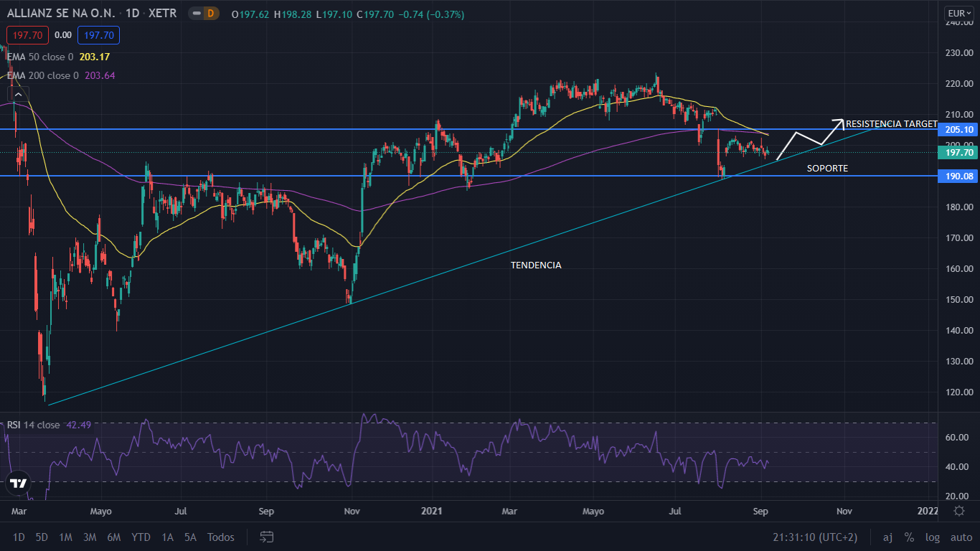Click the RSI 14 indicator label

coord(33,425)
